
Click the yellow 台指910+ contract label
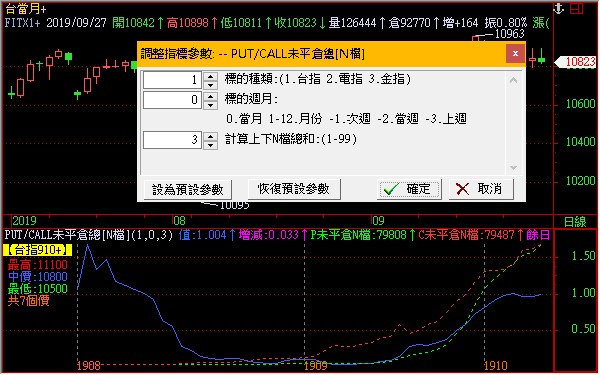tap(38, 250)
